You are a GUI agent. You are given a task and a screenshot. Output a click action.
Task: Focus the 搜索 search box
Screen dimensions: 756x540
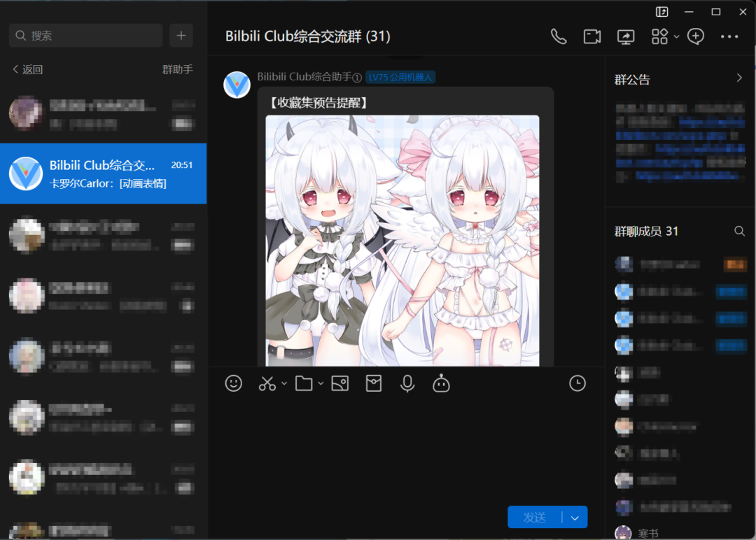(86, 36)
